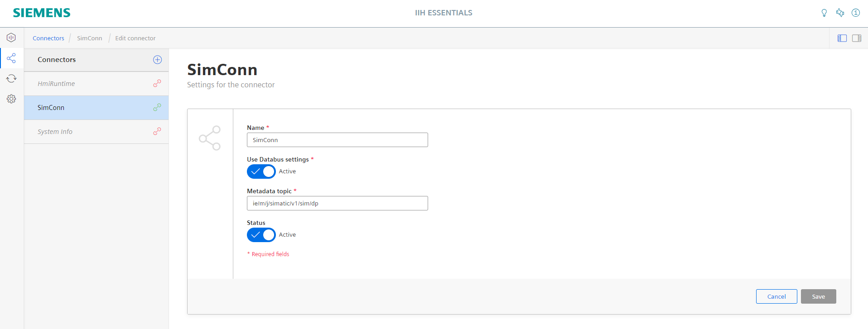Click the SimConn page title

pos(222,70)
